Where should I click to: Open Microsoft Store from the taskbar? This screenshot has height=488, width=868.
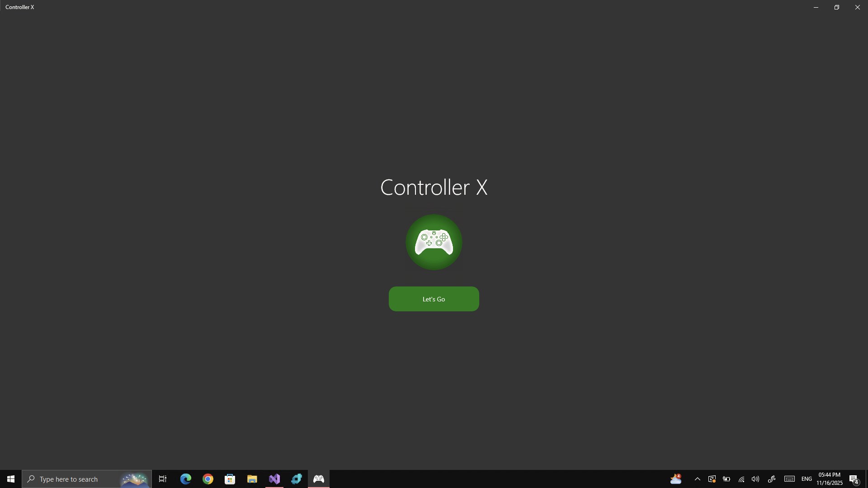[230, 479]
